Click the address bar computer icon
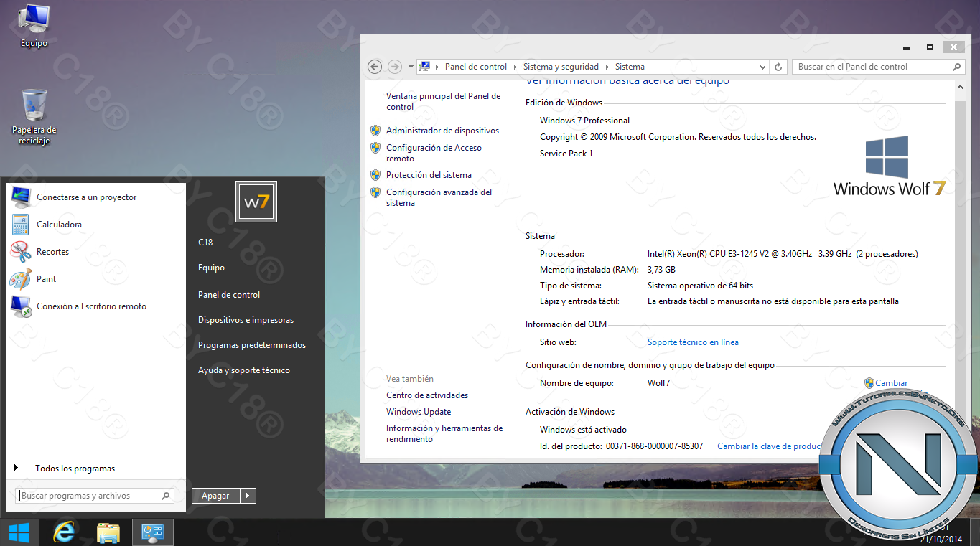 (x=424, y=67)
